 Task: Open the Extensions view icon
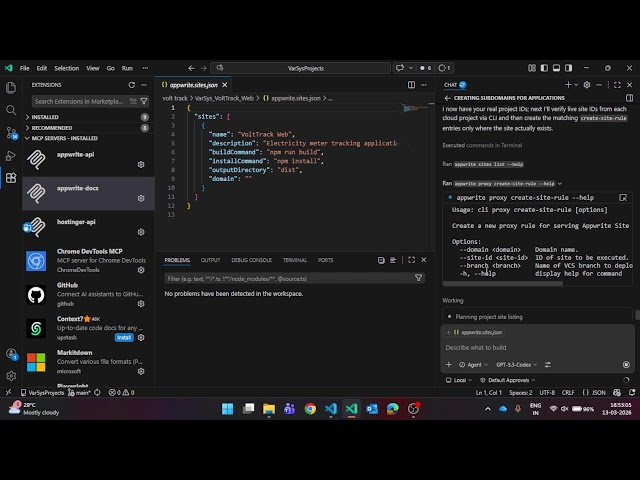tap(11, 178)
